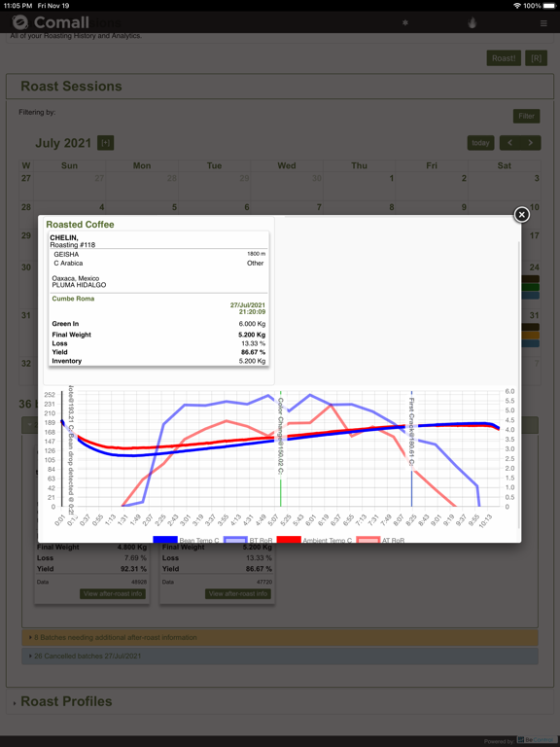Select the 6.000 Kg Green In value
This screenshot has width=560, height=747.
point(252,324)
